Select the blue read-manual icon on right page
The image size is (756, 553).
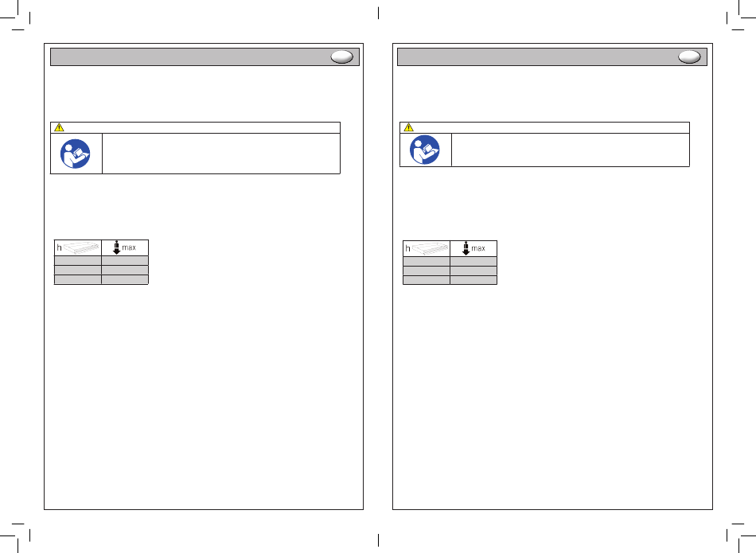pos(425,150)
